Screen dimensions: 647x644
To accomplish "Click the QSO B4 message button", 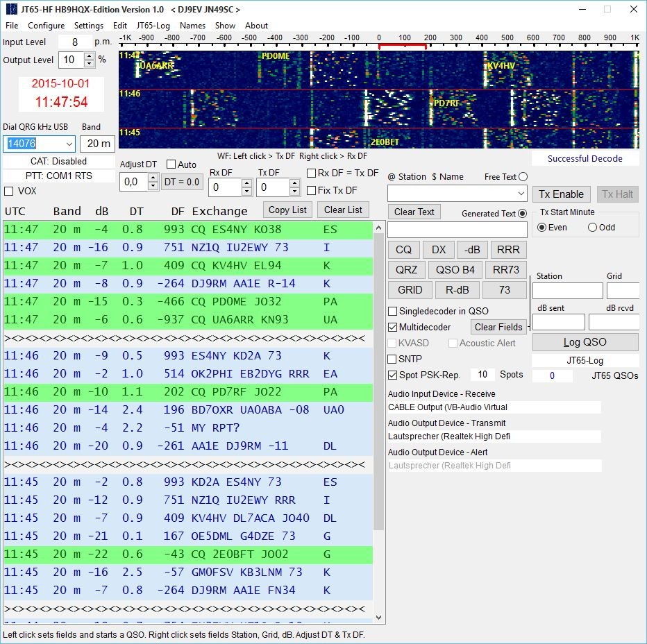I will click(455, 270).
